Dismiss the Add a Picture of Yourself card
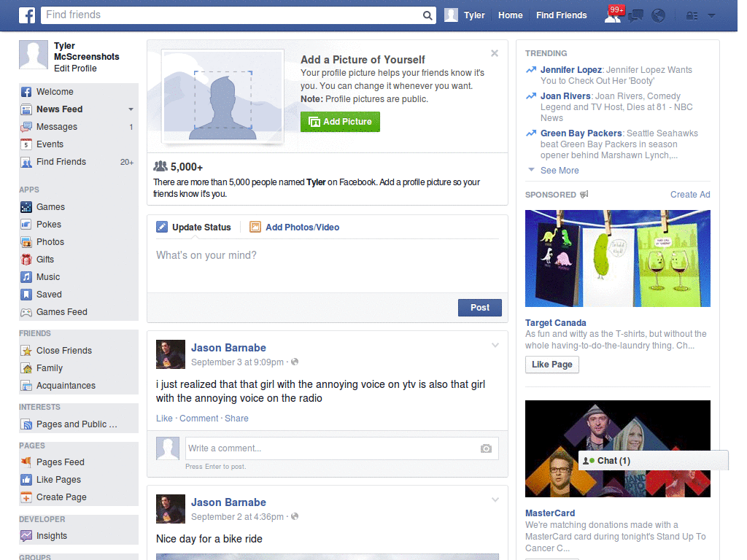Screen dimensions: 747x560 coord(495,53)
